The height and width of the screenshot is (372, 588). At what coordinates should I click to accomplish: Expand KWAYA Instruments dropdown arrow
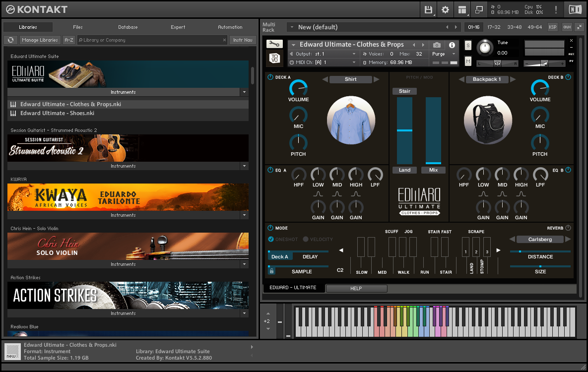pos(245,215)
